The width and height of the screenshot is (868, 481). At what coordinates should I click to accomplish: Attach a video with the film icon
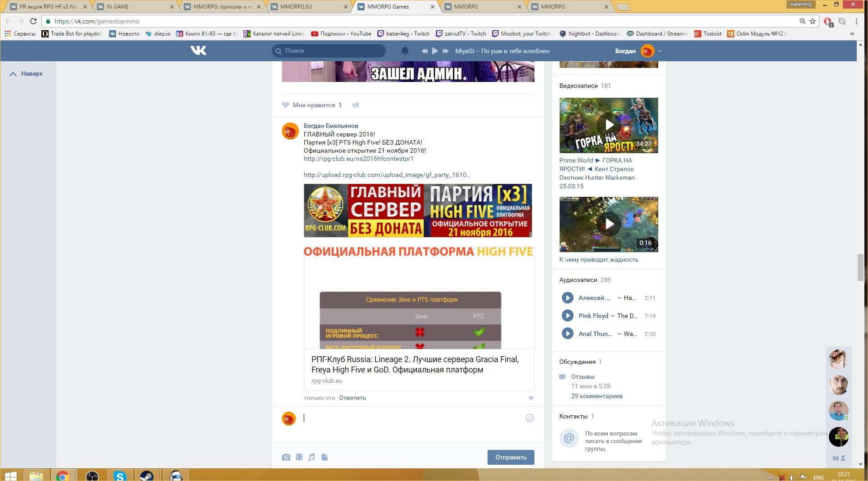(299, 457)
